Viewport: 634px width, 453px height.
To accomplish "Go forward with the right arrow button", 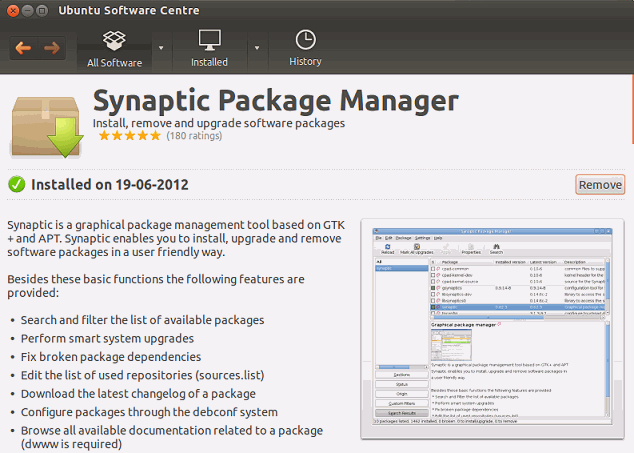I will click(x=52, y=48).
